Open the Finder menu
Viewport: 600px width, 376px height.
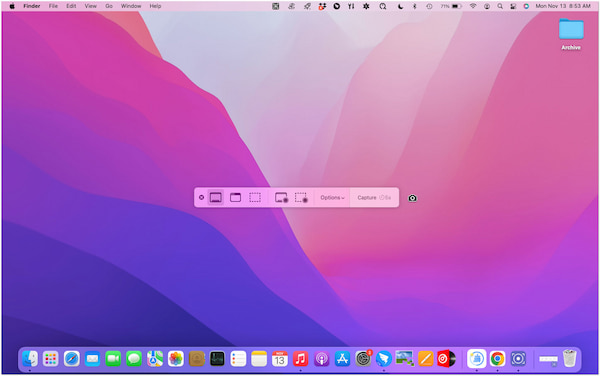point(32,6)
